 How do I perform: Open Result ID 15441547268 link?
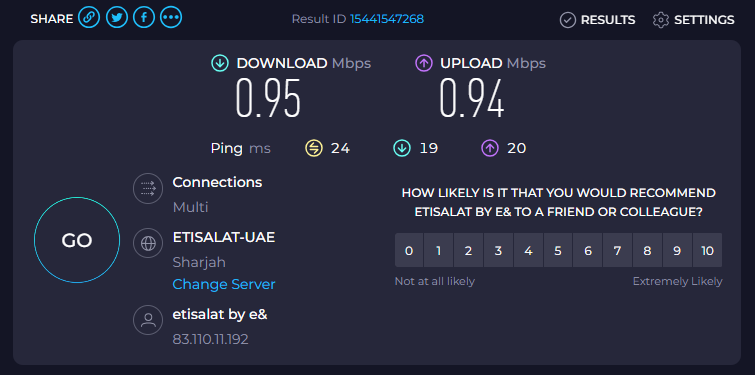(x=387, y=19)
